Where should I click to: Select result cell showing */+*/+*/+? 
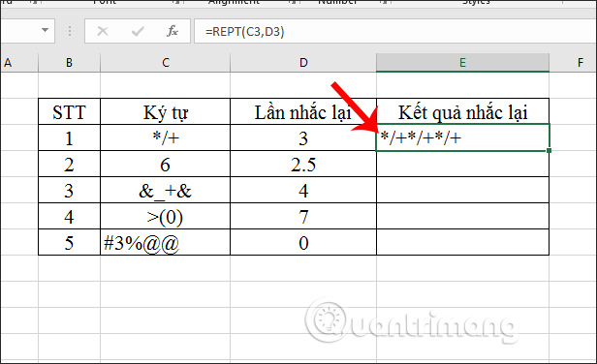click(462, 137)
